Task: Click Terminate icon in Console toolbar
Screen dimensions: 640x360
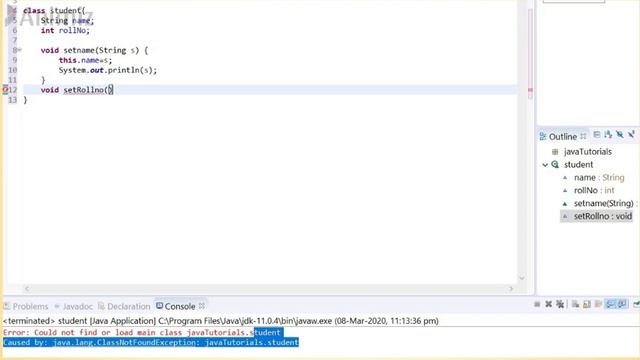Action: click(x=537, y=304)
